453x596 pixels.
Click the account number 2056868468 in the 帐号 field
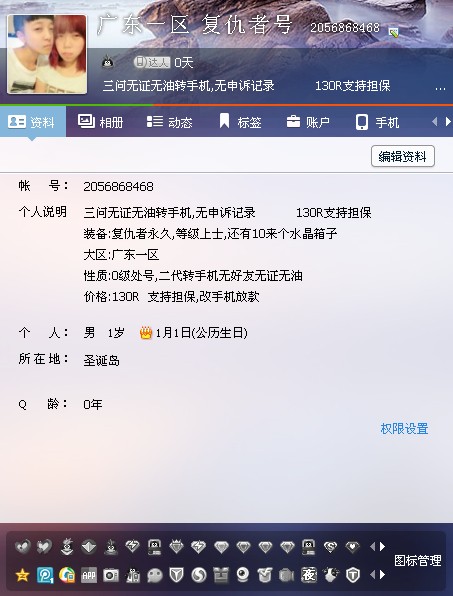click(118, 187)
